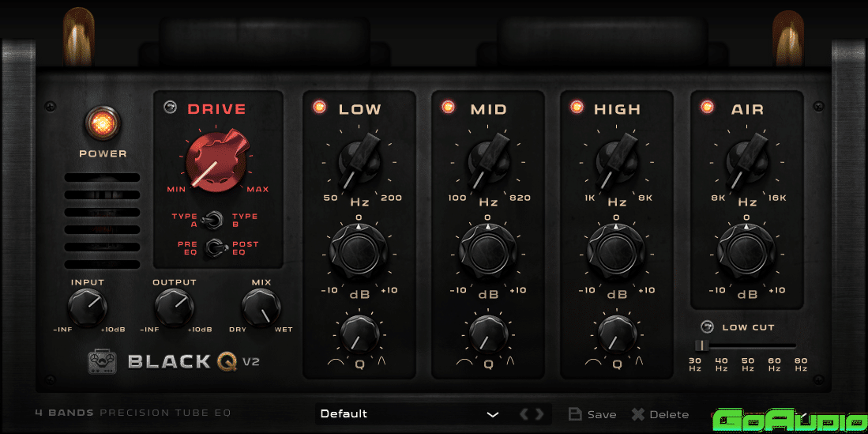Click the narrow Q shape icon under Mid
Viewport: 868px width, 434px height.
pyautogui.click(x=510, y=361)
